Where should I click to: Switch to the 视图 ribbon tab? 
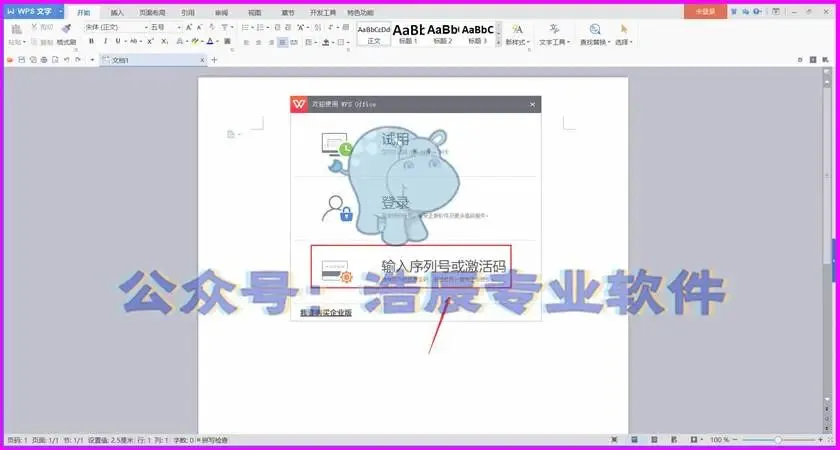255,12
